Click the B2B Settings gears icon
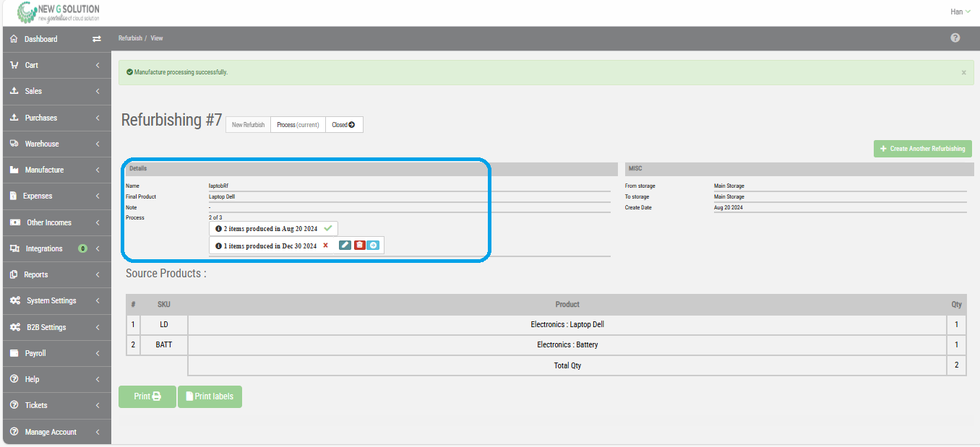This screenshot has height=447, width=980. [14, 327]
